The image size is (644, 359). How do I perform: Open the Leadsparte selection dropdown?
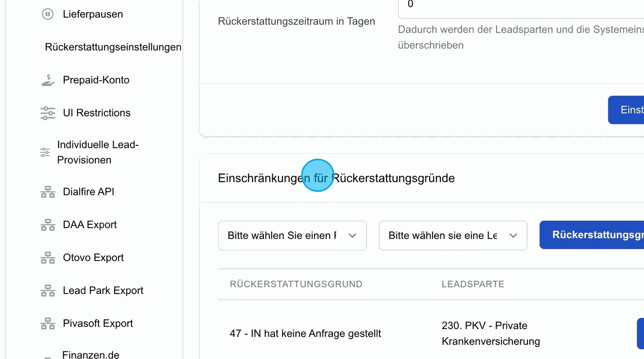pos(453,236)
